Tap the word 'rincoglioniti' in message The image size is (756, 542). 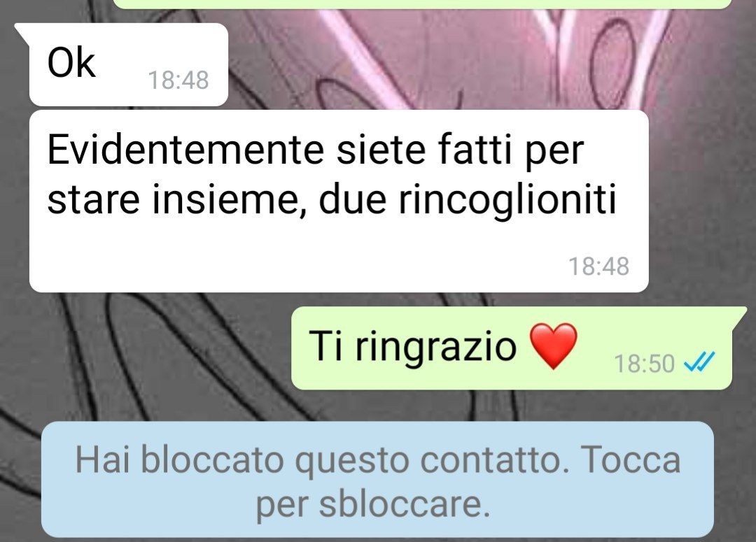[x=507, y=199]
